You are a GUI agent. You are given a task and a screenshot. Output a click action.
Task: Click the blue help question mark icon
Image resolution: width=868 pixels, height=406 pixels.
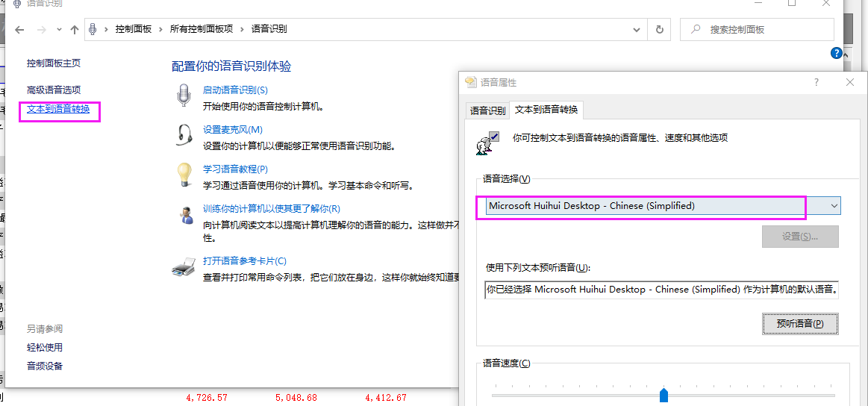click(837, 53)
